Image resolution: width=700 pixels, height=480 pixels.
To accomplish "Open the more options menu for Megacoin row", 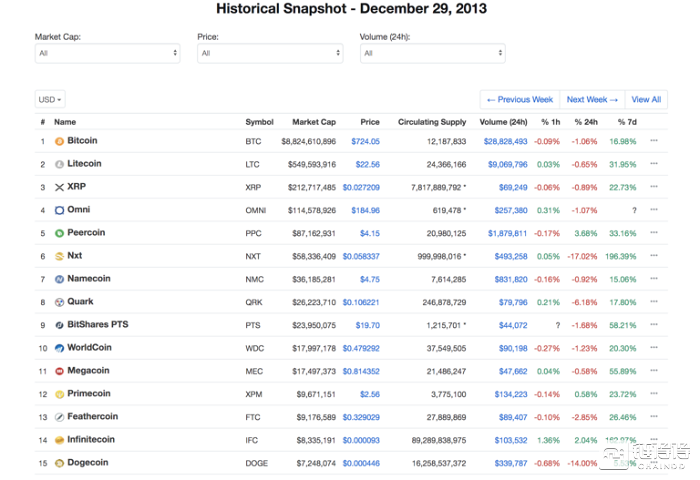I will (x=654, y=371).
